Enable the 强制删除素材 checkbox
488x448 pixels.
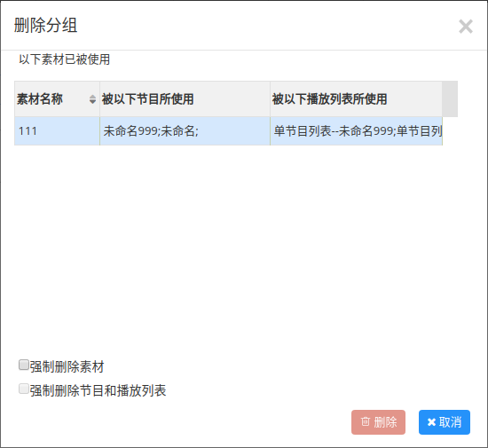click(x=24, y=365)
